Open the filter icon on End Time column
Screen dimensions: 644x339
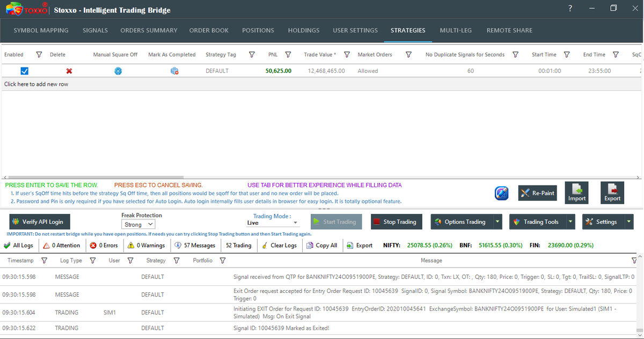(x=616, y=55)
